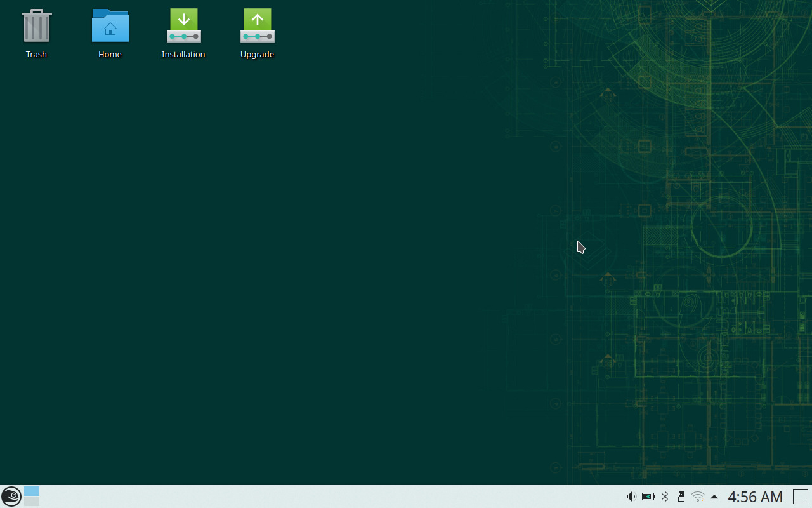Select the "Home" text label
Image resolution: width=812 pixels, height=508 pixels.
pos(110,55)
